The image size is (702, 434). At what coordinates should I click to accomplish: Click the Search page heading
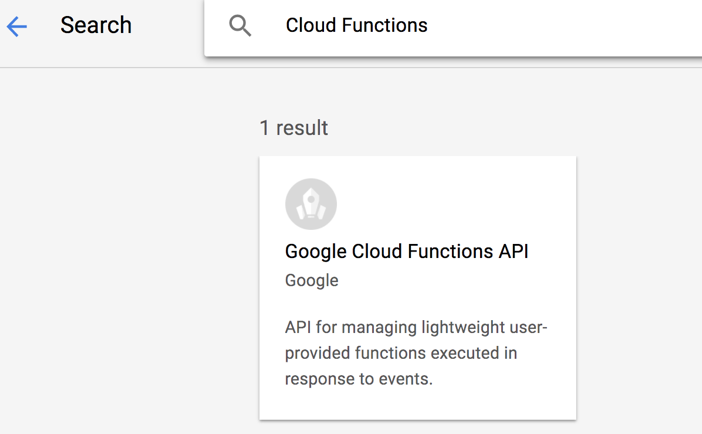click(96, 25)
